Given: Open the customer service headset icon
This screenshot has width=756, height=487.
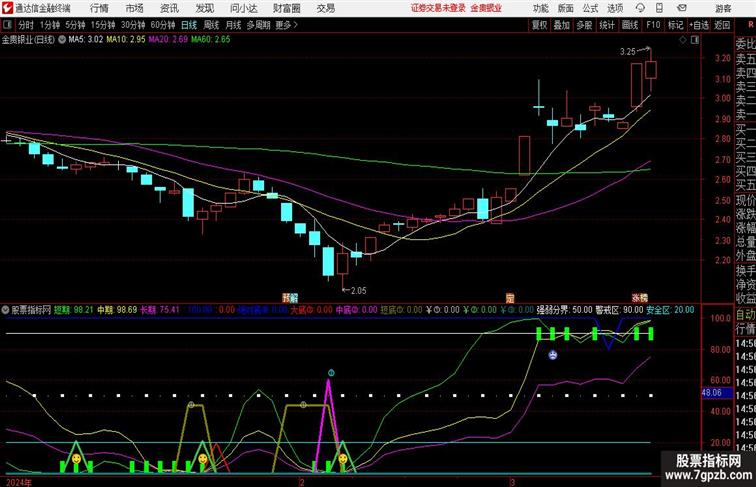Looking at the screenshot, I should [640, 8].
